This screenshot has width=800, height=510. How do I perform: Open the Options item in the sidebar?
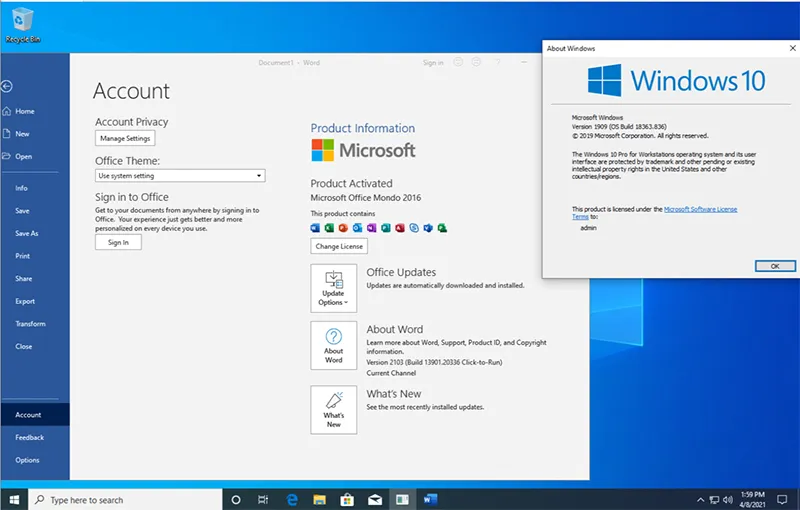27,460
